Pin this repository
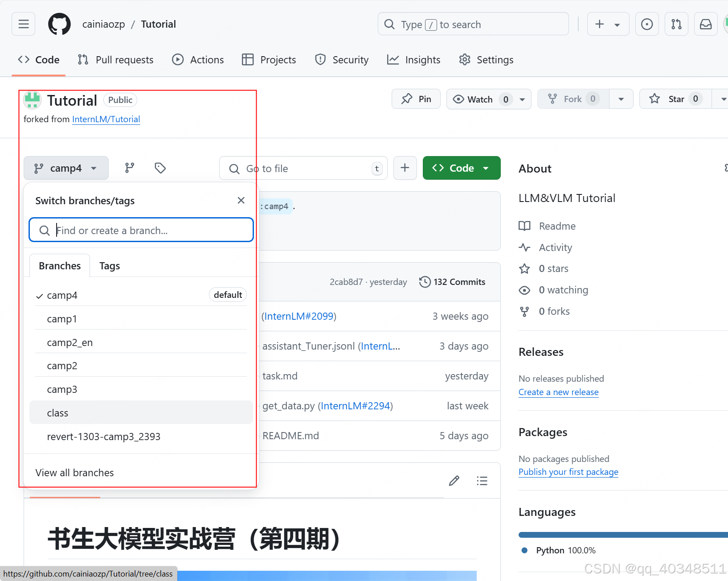 click(416, 99)
